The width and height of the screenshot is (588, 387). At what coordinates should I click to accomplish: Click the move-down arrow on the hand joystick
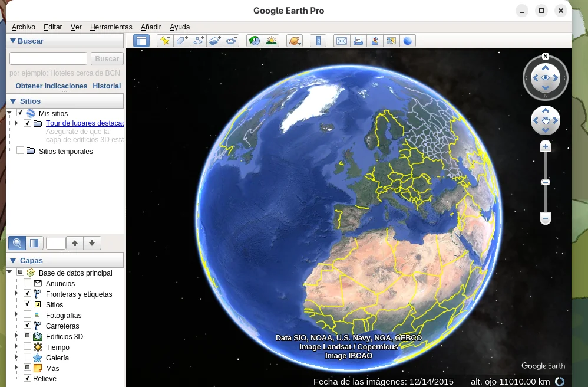[546, 130]
